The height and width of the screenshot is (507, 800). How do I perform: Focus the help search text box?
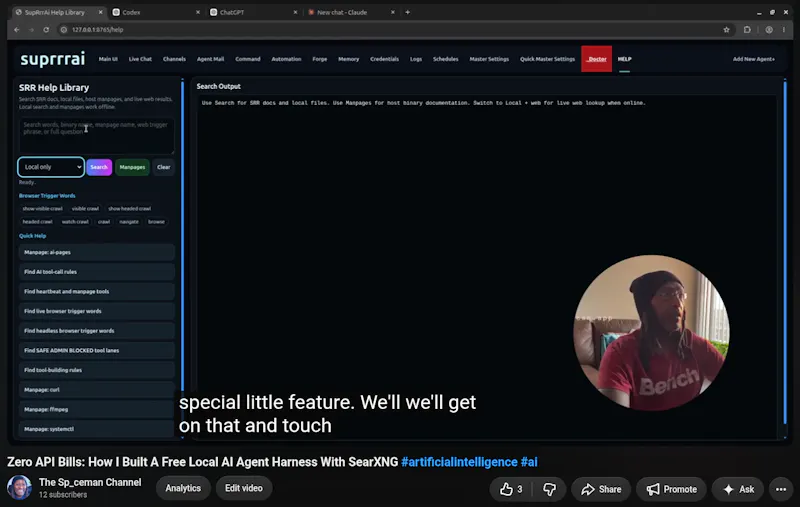click(96, 136)
